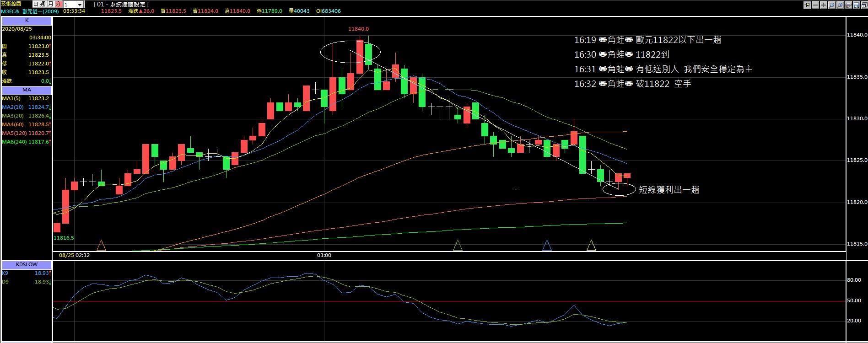Switch to daily 日 period
Screen dimensions: 868x343
(36, 4)
